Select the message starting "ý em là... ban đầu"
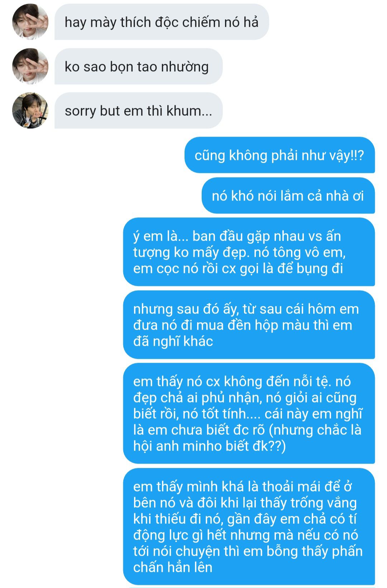 pos(249,252)
